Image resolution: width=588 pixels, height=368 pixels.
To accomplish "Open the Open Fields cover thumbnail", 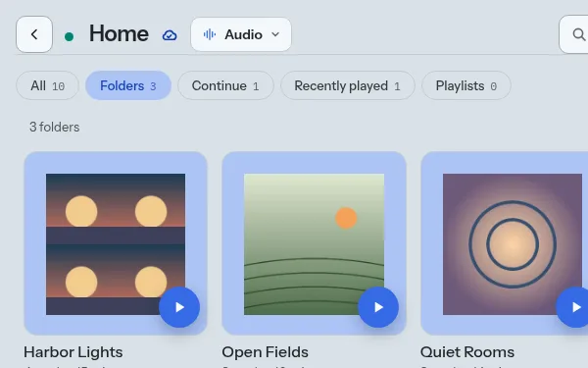I will [x=314, y=244].
